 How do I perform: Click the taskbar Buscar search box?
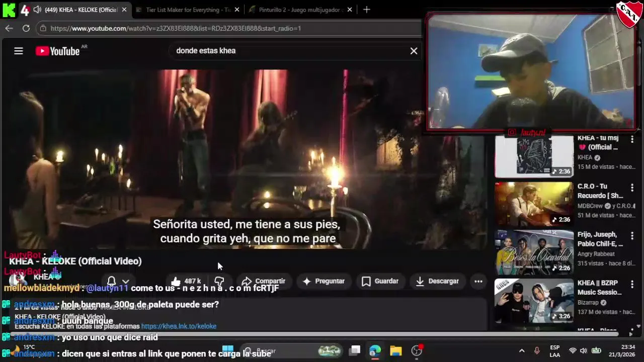(292, 350)
